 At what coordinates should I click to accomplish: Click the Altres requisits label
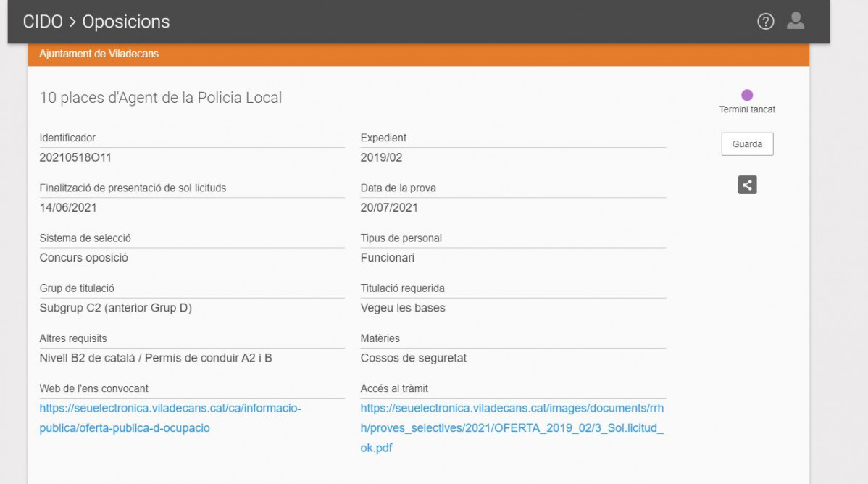pos(73,338)
